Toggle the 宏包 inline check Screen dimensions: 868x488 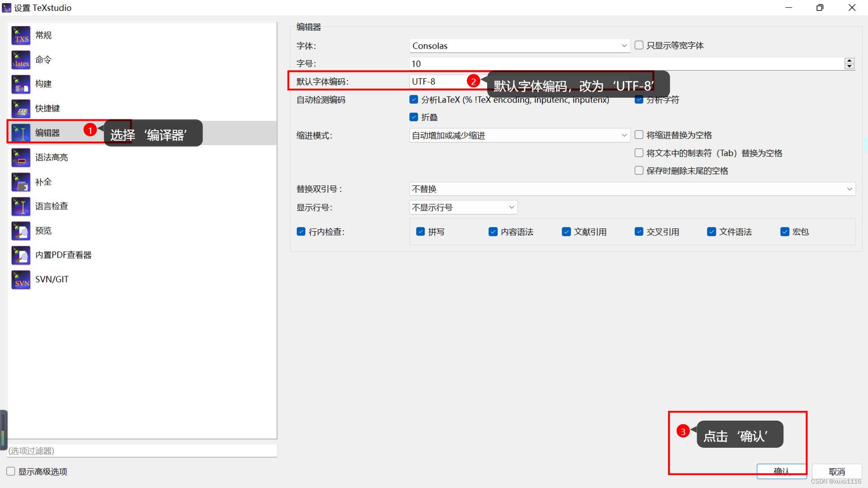[785, 232]
